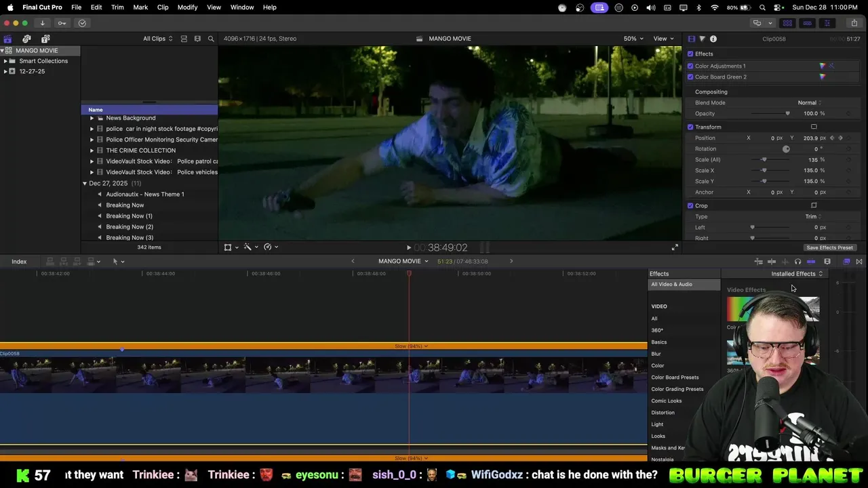Open the Titles and Generators sidebar
Screen dimensions: 868x488
coord(45,39)
